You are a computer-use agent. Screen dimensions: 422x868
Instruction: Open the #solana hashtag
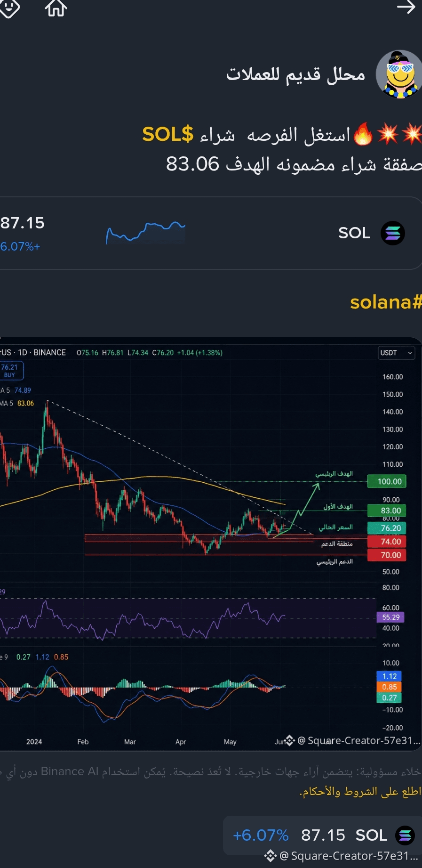pos(386,302)
